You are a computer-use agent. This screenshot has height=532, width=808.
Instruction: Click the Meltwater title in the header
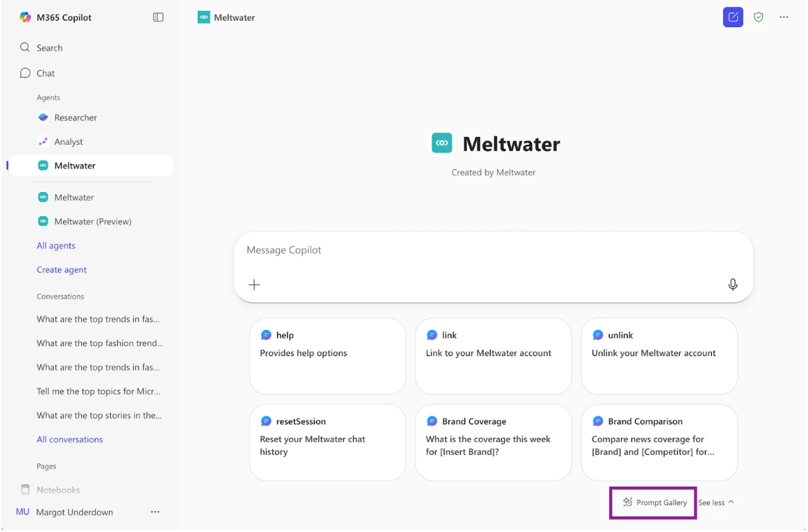click(x=235, y=17)
